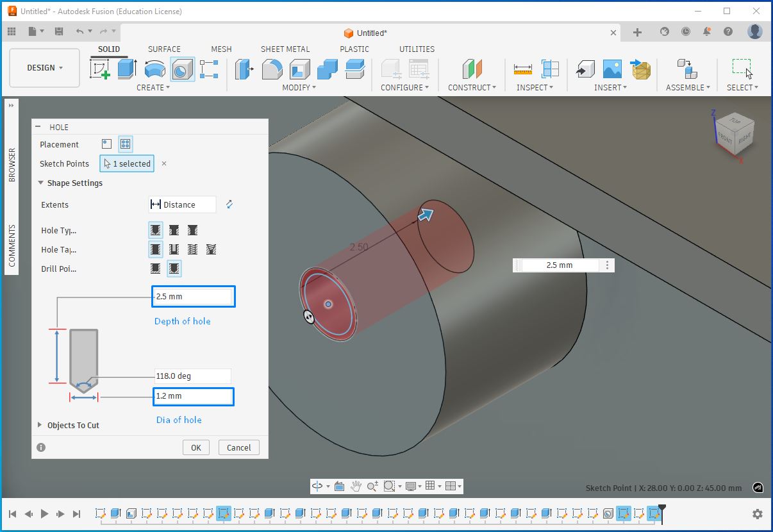773x532 pixels.
Task: Choose the Revolve tool icon
Action: (x=154, y=69)
